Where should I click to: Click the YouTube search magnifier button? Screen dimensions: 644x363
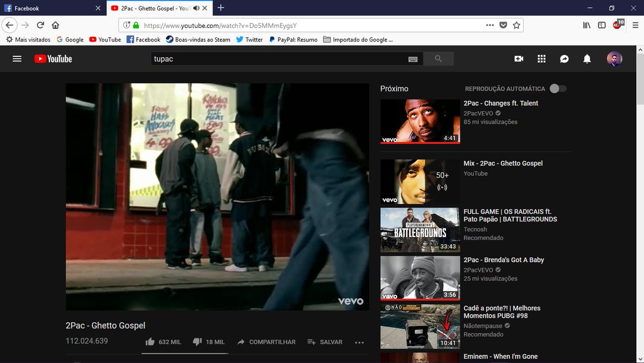coord(438,59)
